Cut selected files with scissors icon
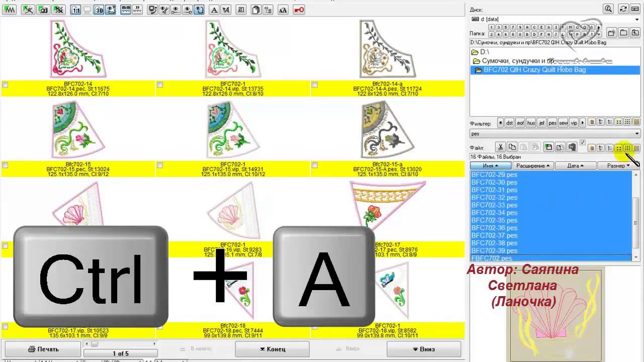644x362 pixels. coord(500,147)
